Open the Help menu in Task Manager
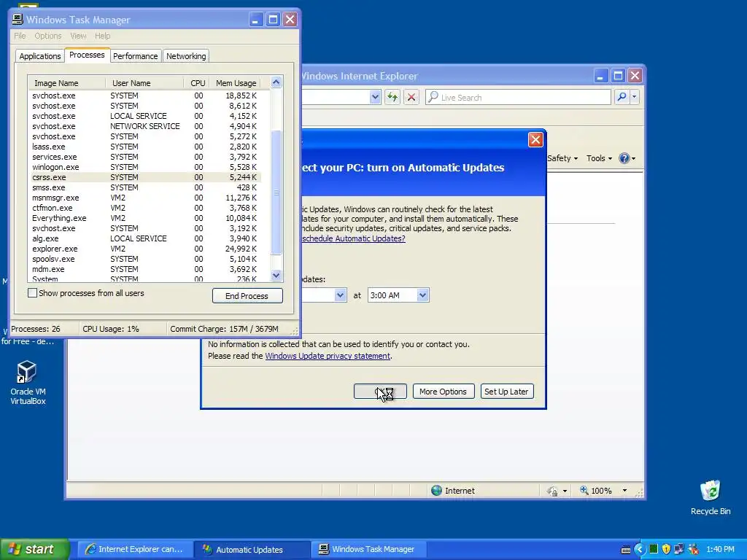This screenshot has height=560, width=747. (102, 36)
